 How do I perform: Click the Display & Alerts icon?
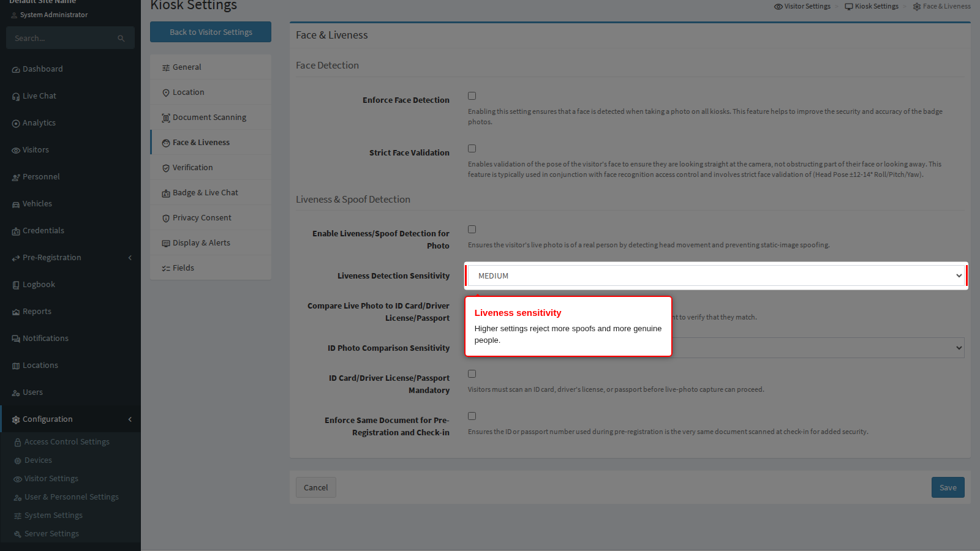166,244
